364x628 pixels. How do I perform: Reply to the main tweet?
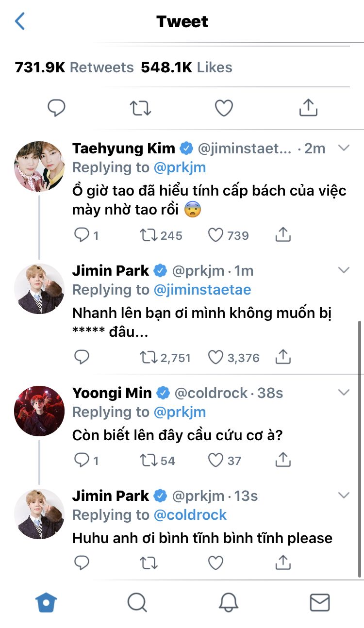coord(56,108)
